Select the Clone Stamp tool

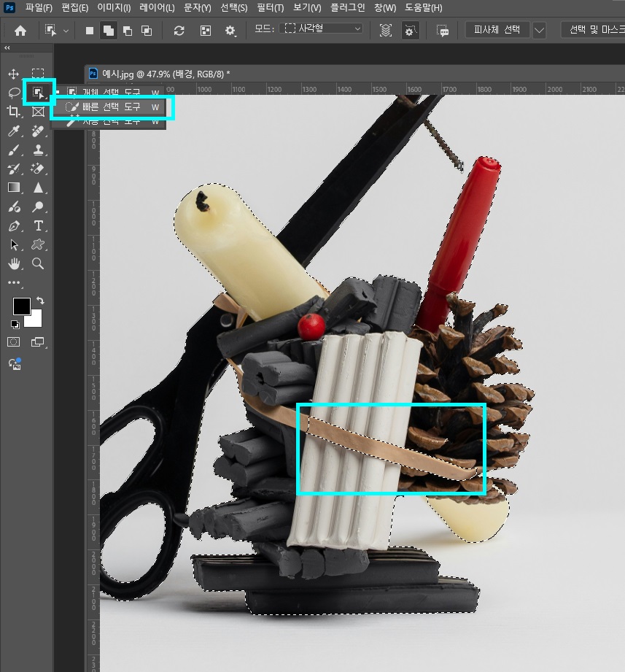tap(38, 150)
